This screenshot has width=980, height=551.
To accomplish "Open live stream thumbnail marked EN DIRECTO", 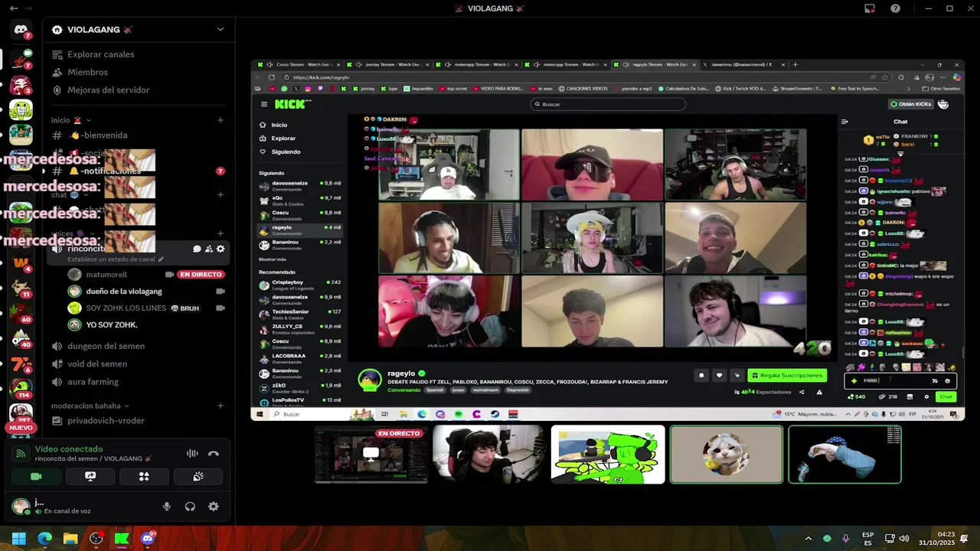I will click(371, 455).
